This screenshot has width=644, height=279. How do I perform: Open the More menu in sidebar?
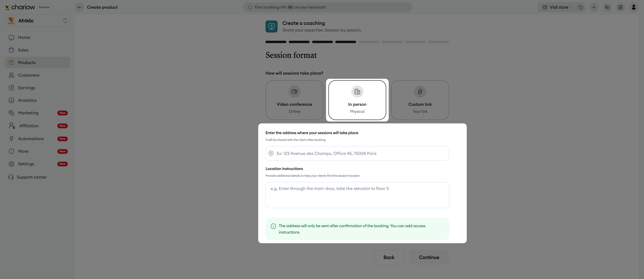click(x=23, y=151)
